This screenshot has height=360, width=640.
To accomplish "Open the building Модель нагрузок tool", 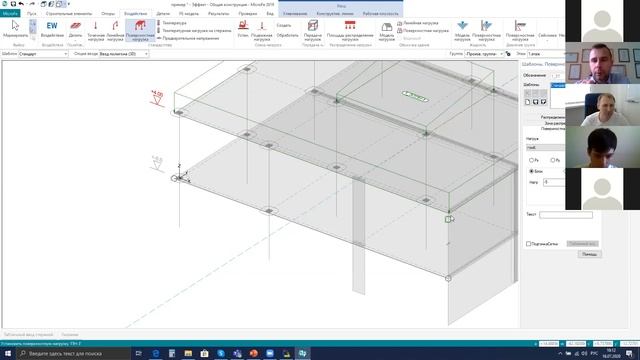I will click(x=387, y=31).
